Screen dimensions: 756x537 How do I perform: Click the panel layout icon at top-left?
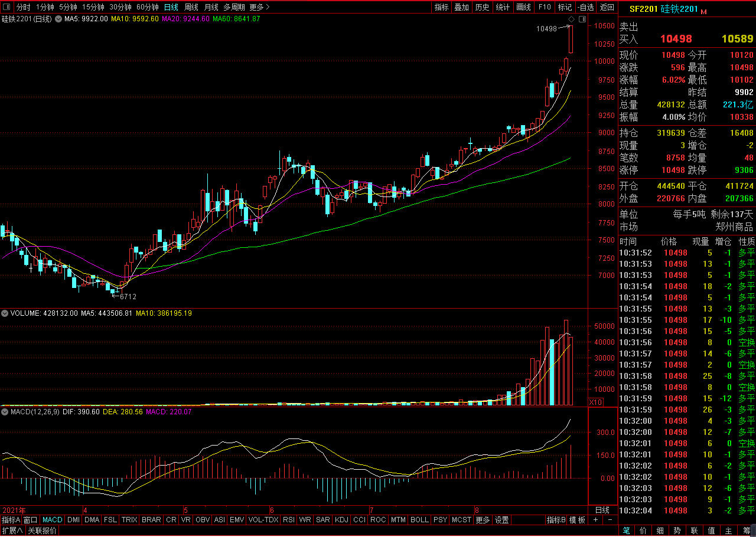click(7, 7)
